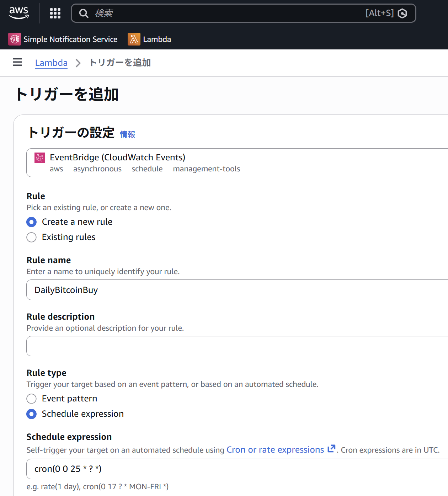Open Simple Notification Service shortcut
The width and height of the screenshot is (448, 496).
[70, 39]
